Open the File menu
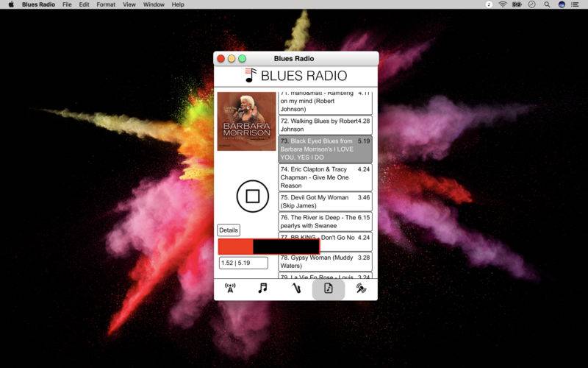588x368 pixels. pyautogui.click(x=67, y=4)
